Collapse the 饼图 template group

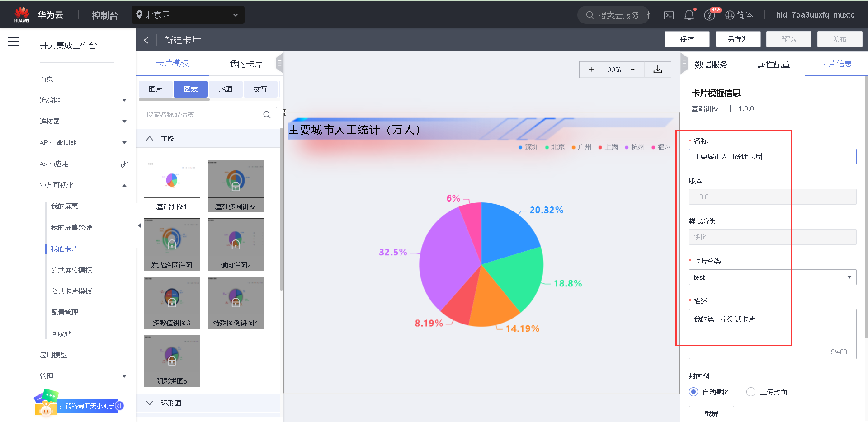click(x=150, y=138)
